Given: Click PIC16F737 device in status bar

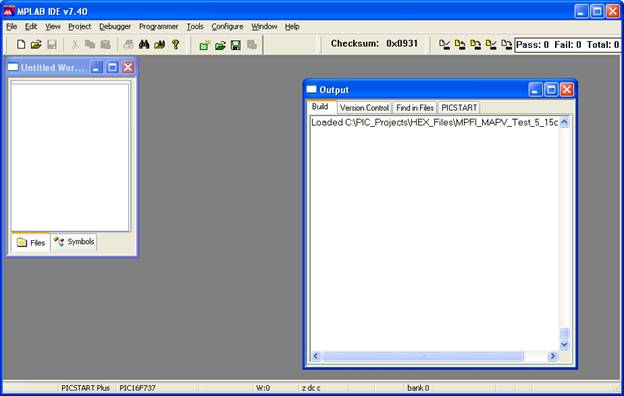Looking at the screenshot, I should pos(138,388).
